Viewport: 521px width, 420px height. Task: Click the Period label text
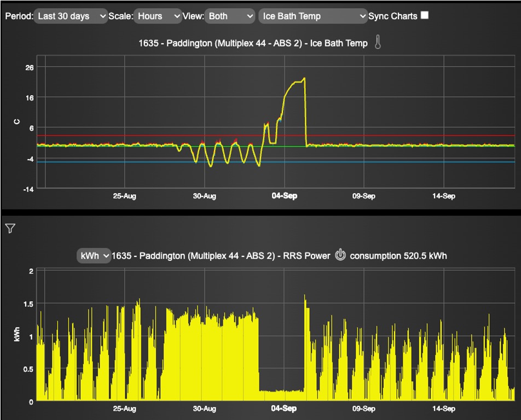[x=19, y=16]
